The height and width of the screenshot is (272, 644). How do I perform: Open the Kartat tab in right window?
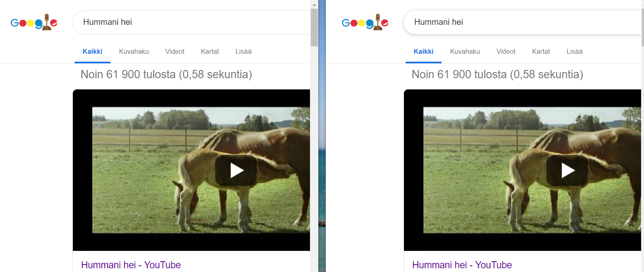pos(541,52)
